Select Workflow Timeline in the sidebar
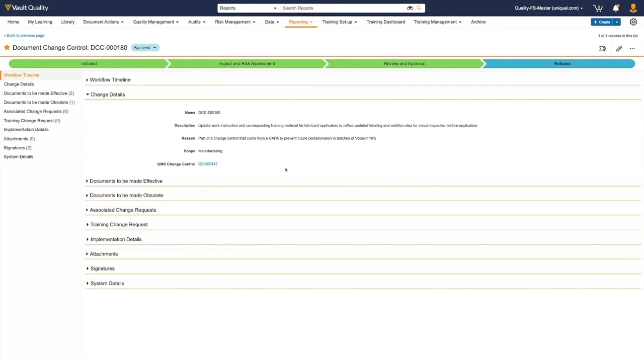This screenshot has height=362, width=644. [22, 75]
